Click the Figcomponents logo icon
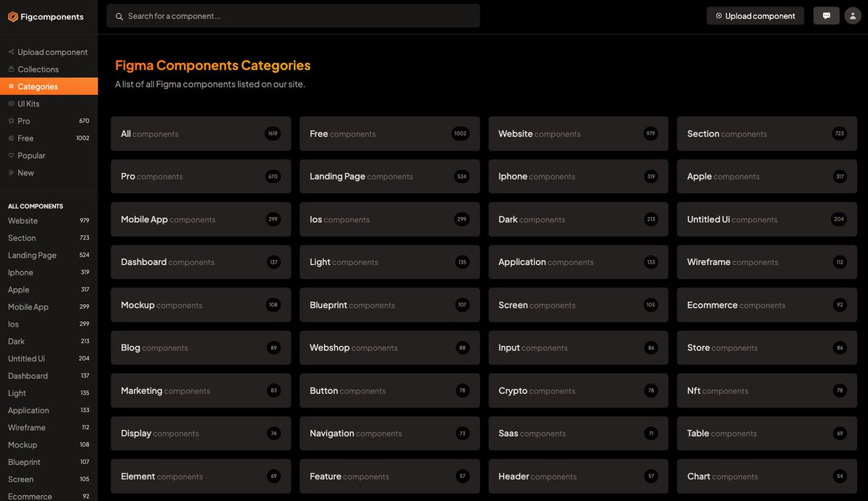 click(x=13, y=17)
